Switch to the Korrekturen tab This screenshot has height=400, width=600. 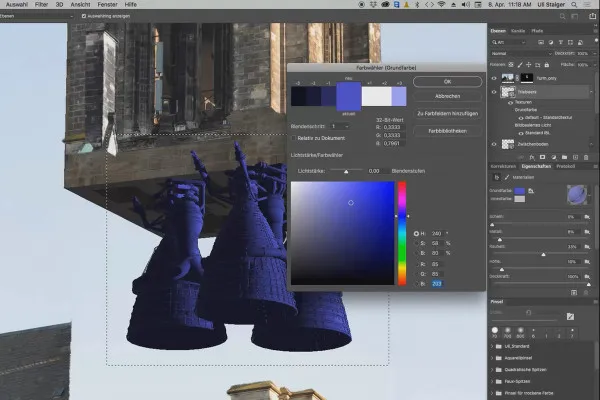503,167
